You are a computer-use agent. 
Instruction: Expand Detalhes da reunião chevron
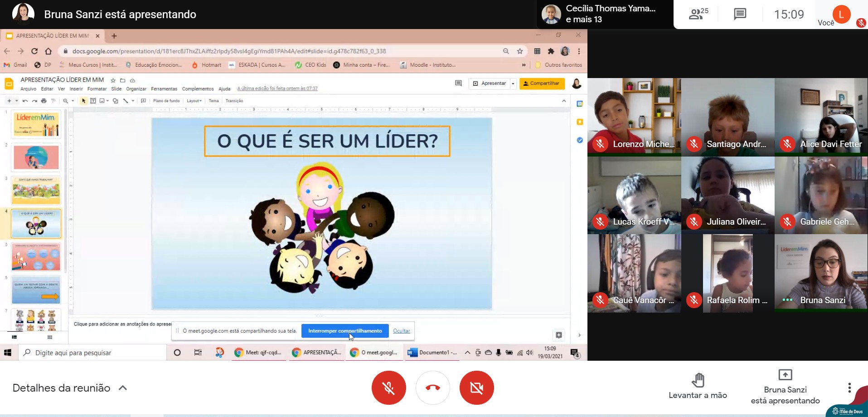[x=123, y=388]
